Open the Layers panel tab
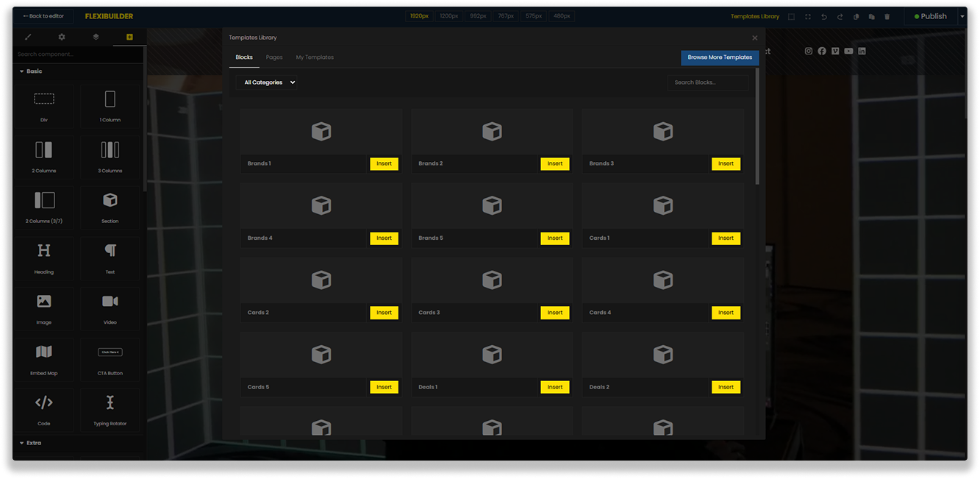This screenshot has width=980, height=479. tap(96, 37)
